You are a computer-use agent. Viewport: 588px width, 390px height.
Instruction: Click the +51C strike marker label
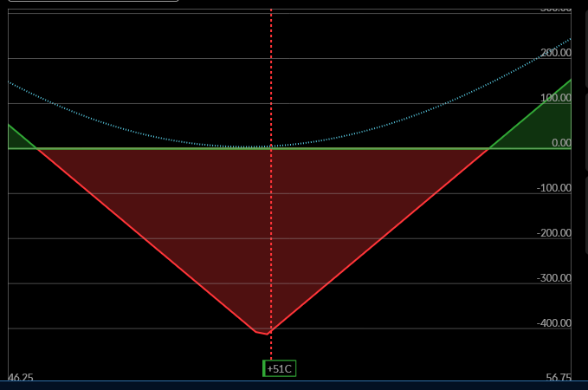pyautogui.click(x=280, y=368)
